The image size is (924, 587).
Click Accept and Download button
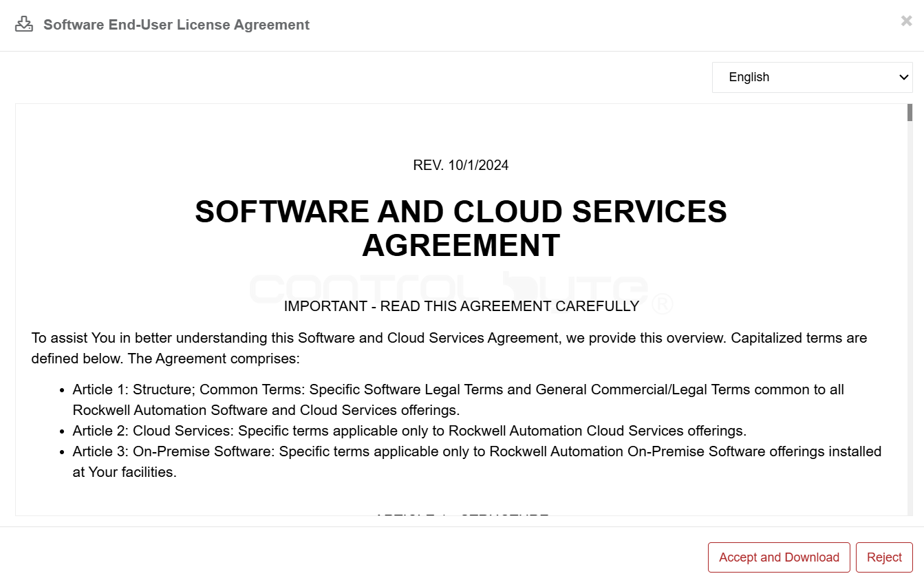[x=779, y=557]
